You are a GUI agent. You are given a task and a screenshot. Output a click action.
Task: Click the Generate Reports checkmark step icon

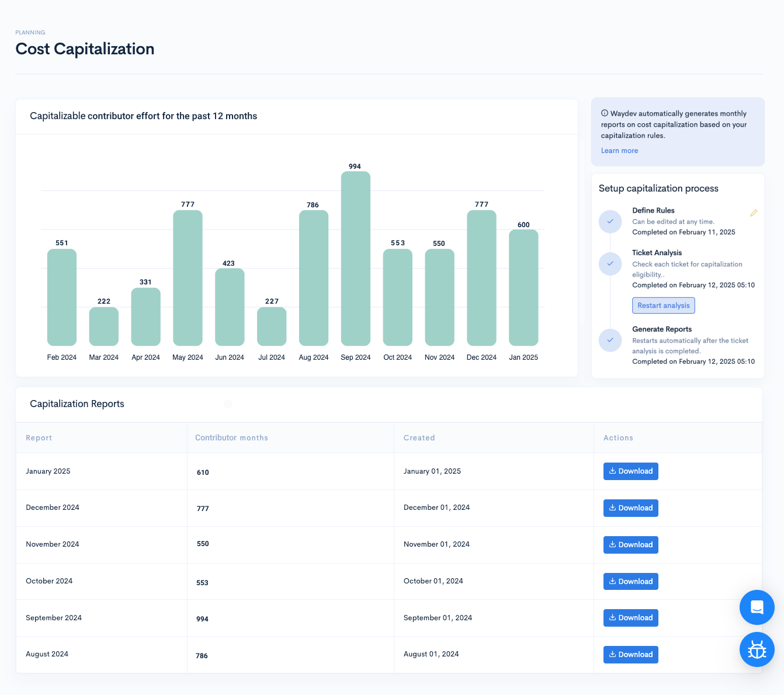610,340
